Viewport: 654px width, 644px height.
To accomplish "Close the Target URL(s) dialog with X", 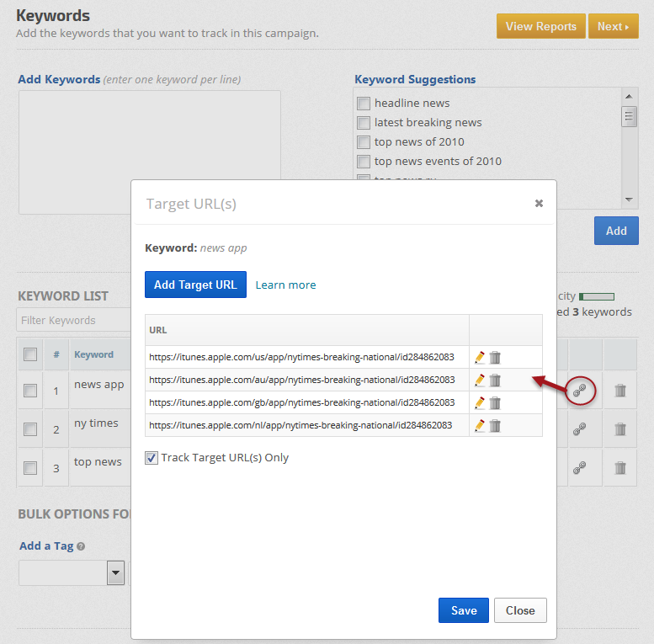I will point(539,203).
